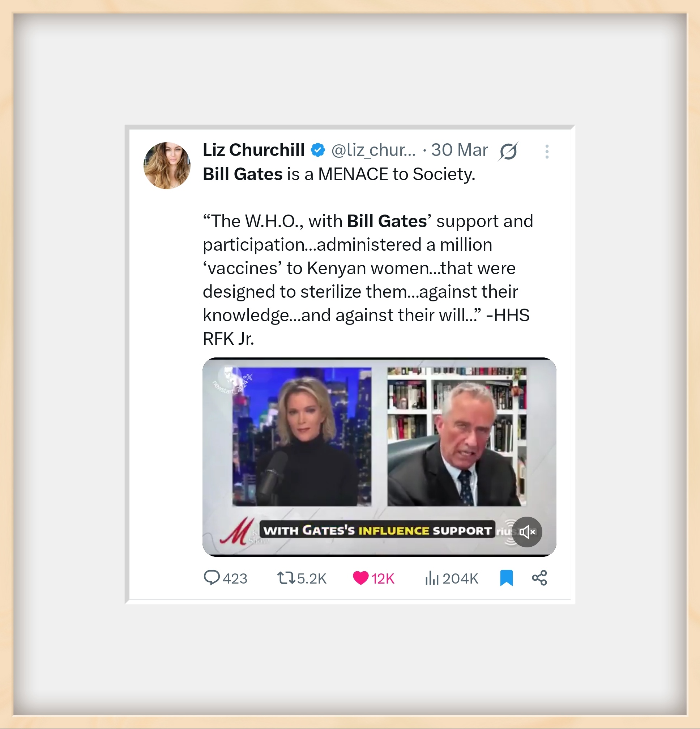The width and height of the screenshot is (700, 729).
Task: Click the first bold Bill Gates text
Action: (243, 174)
